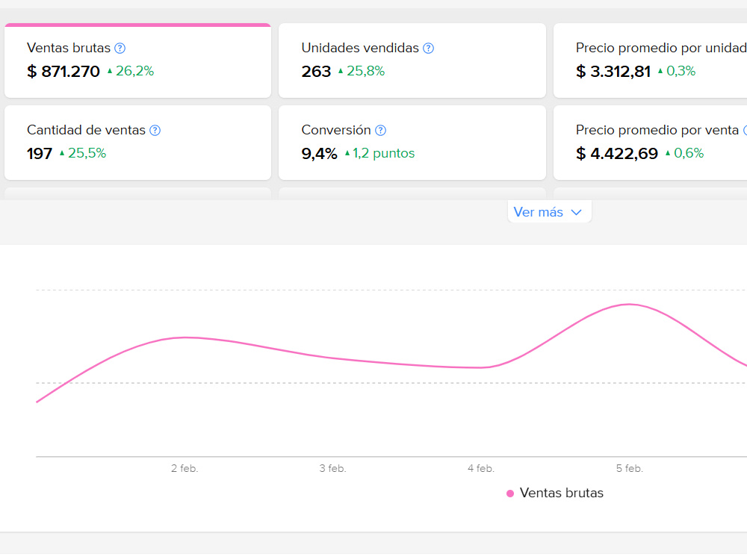Open help icon next to Conversión
Image resolution: width=747 pixels, height=560 pixels.
coord(380,130)
